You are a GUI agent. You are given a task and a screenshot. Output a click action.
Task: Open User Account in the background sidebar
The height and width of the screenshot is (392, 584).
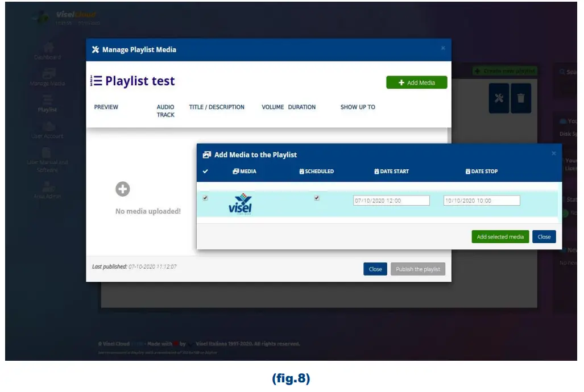click(x=47, y=130)
